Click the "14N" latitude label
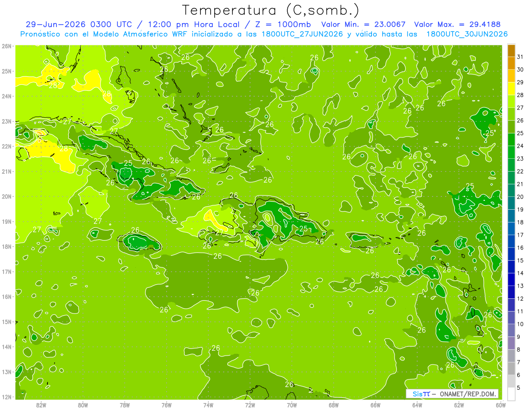Image resolution: width=532 pixels, height=411 pixels. [x=7, y=347]
